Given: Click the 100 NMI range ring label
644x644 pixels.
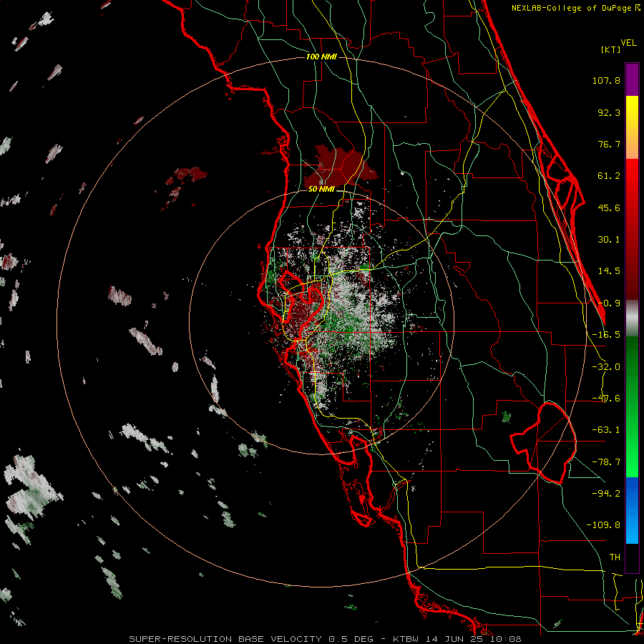Looking at the screenshot, I should (x=321, y=57).
